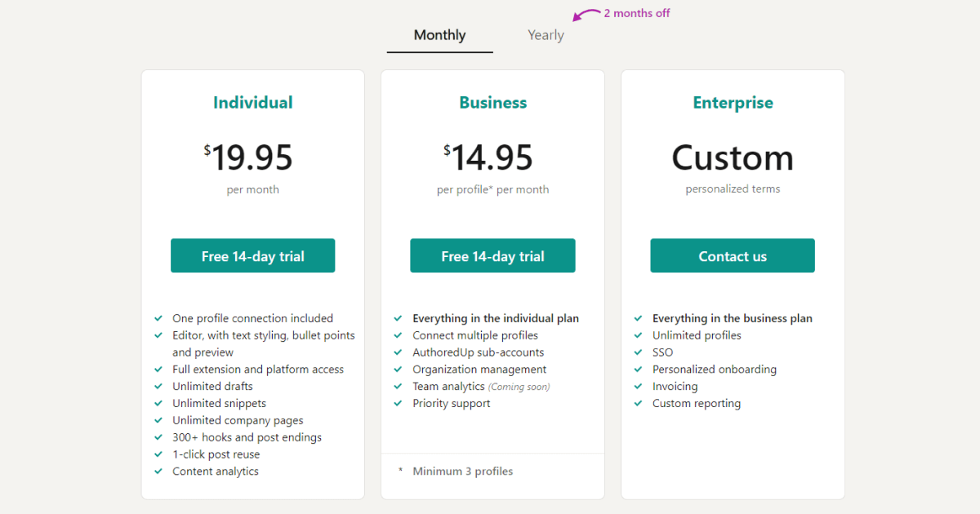Click the '2 months off' label
980x514 pixels.
[637, 13]
